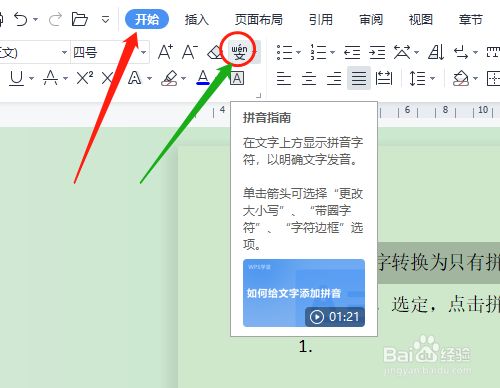Decrease font size with the A- icon
Viewport: 500px width, 388px height.
click(x=190, y=52)
